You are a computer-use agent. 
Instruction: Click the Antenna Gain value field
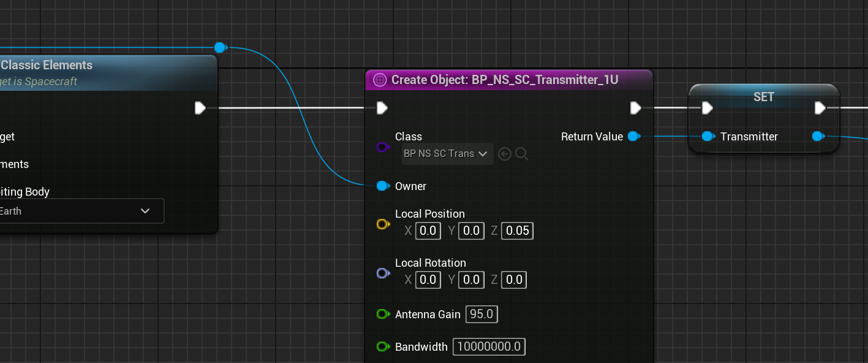pos(481,315)
